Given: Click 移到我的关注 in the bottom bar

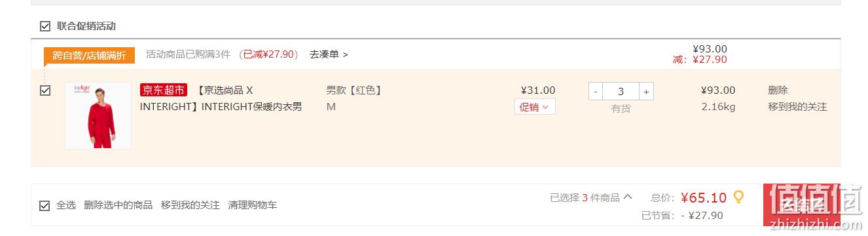Looking at the screenshot, I should (x=190, y=205).
